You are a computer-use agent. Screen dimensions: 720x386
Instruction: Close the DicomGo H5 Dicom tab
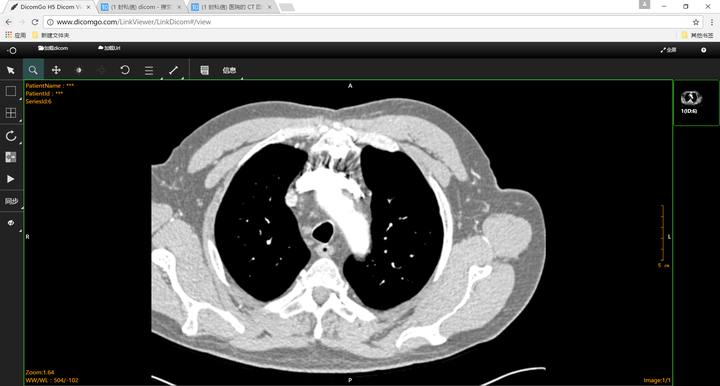[89, 7]
